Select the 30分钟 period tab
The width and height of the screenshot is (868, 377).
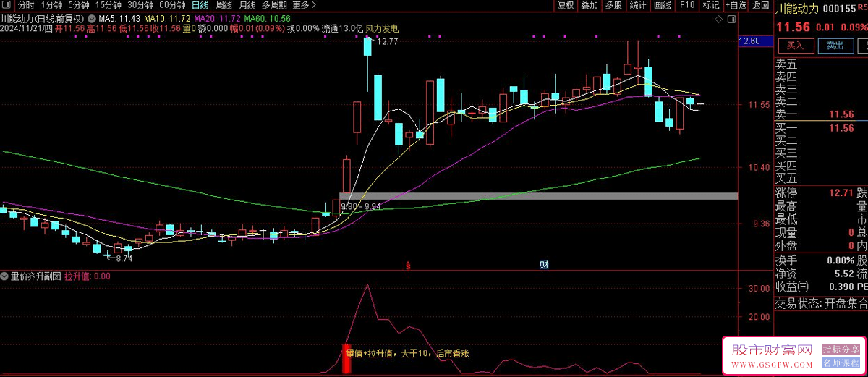[140, 5]
